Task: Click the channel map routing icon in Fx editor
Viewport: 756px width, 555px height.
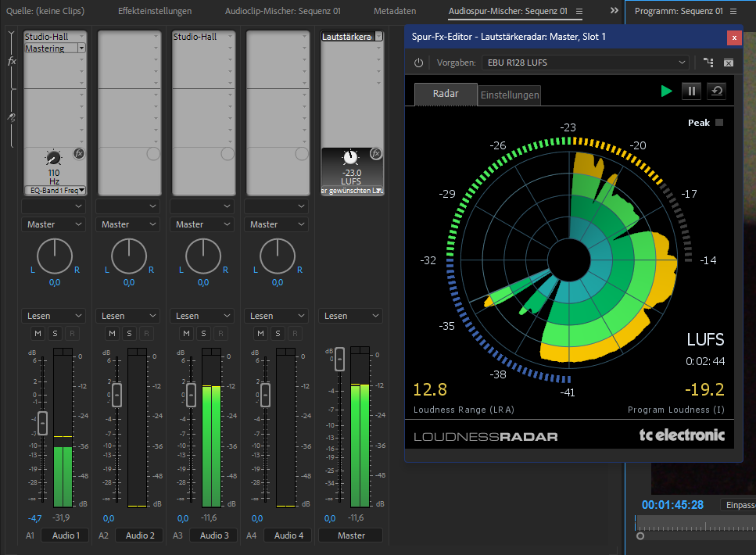Action: pyautogui.click(x=708, y=63)
